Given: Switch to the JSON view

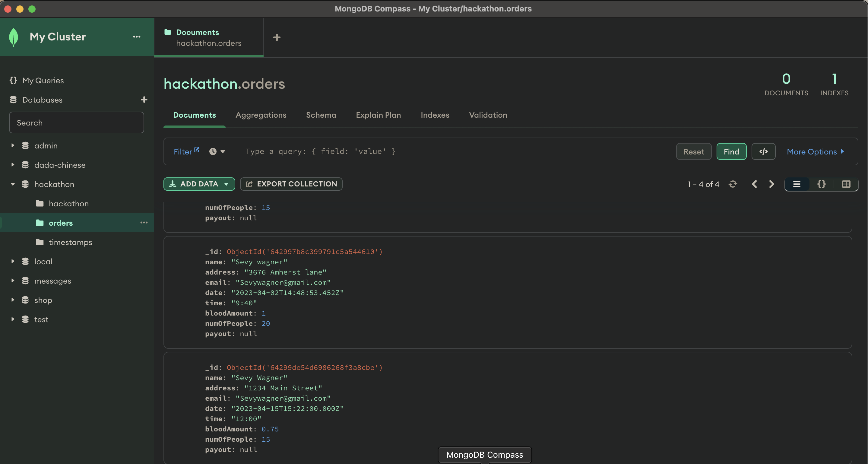Looking at the screenshot, I should [822, 184].
